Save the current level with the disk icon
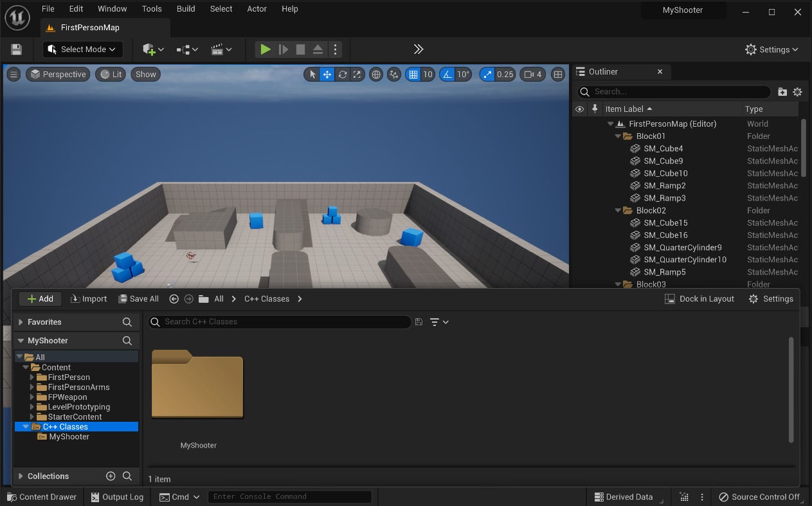 (x=17, y=50)
